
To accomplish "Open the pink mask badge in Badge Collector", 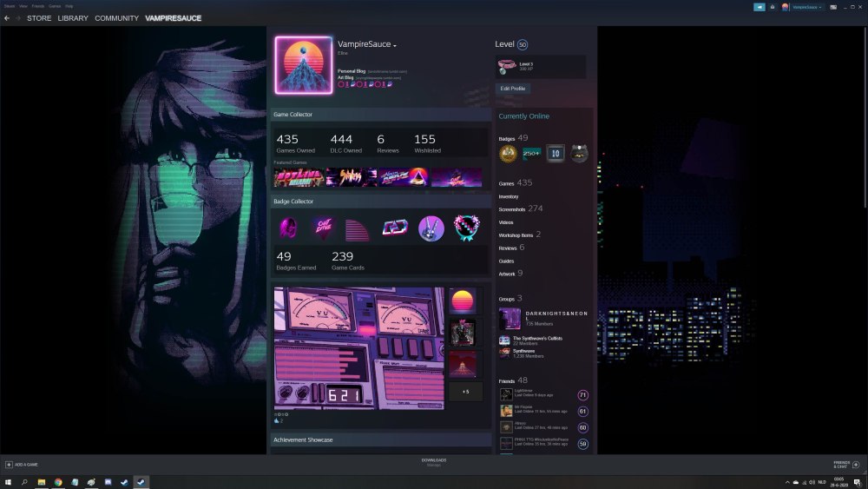I will tap(288, 228).
